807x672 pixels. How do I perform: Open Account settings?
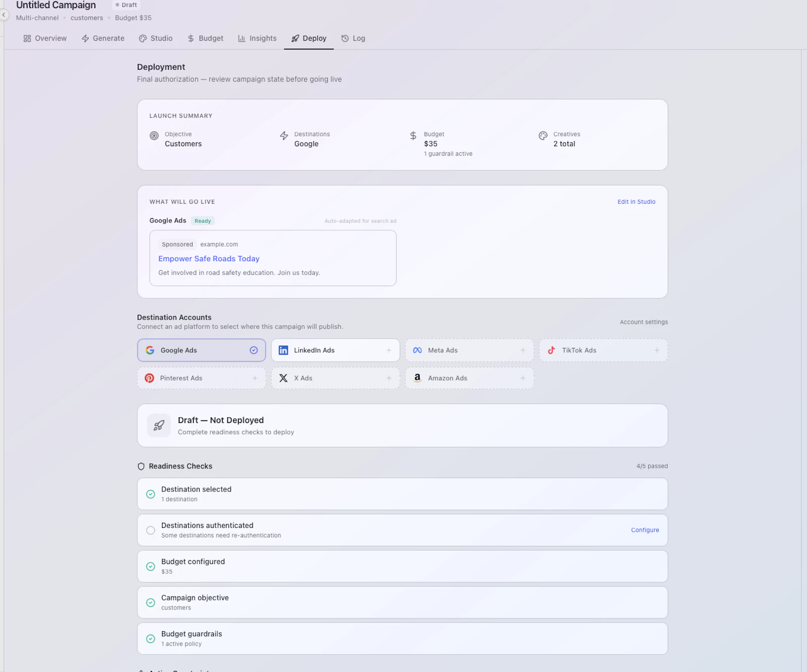[644, 322]
